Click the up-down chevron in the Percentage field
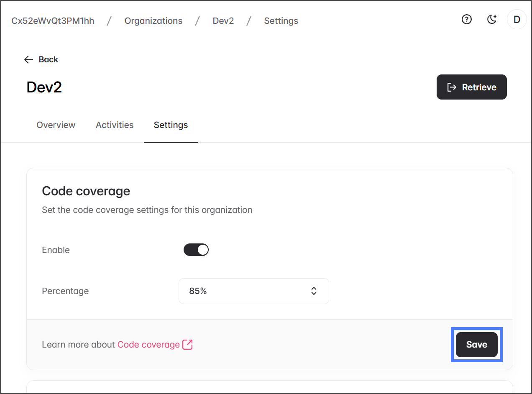 [314, 291]
